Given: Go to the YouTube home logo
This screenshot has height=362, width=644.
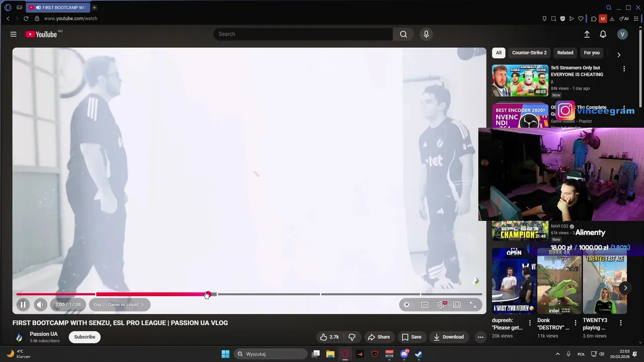Looking at the screenshot, I should click(41, 34).
